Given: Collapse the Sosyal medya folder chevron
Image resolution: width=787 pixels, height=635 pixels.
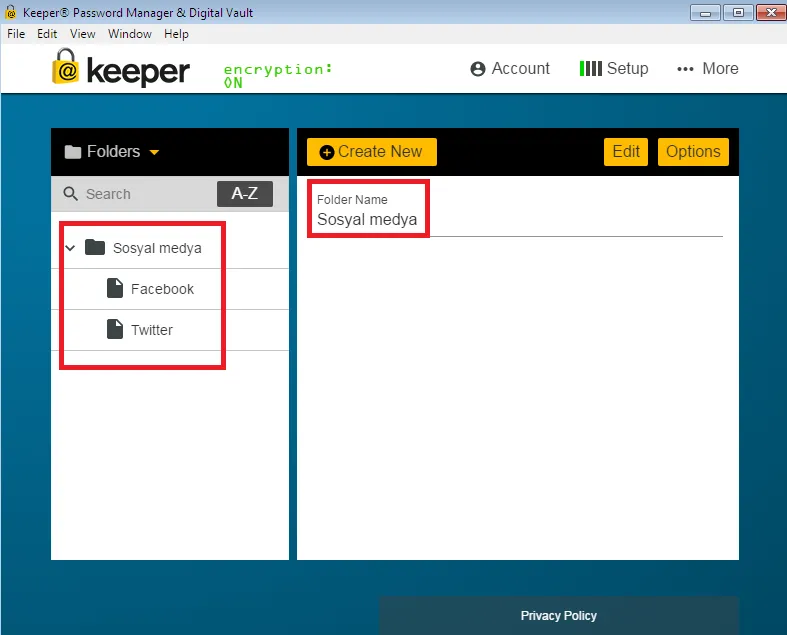Looking at the screenshot, I should 70,247.
